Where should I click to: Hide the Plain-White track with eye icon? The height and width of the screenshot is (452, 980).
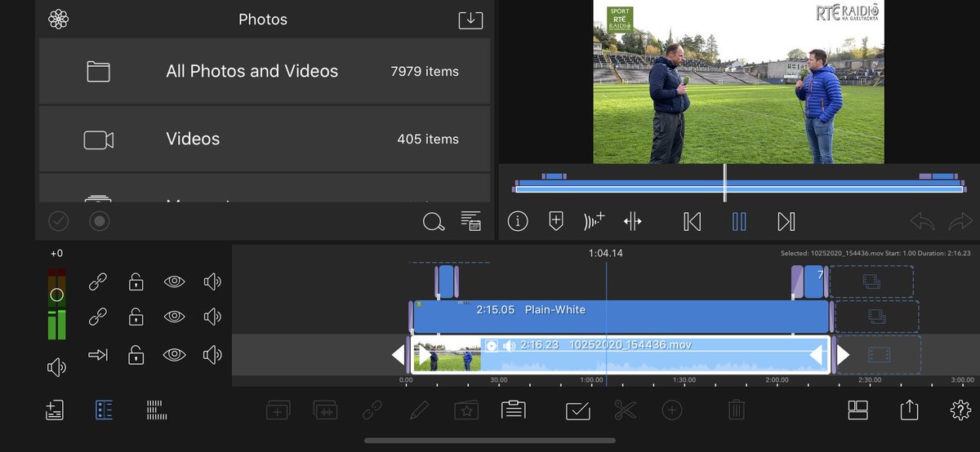[x=174, y=316]
